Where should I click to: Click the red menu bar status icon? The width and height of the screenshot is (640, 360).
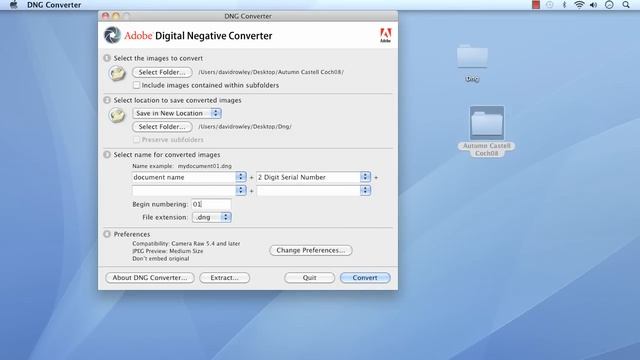coord(536,4)
